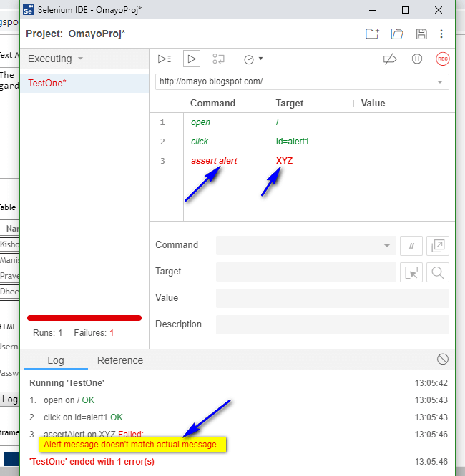This screenshot has height=476, width=465.
Task: Switch to the Log tab
Action: point(56,360)
